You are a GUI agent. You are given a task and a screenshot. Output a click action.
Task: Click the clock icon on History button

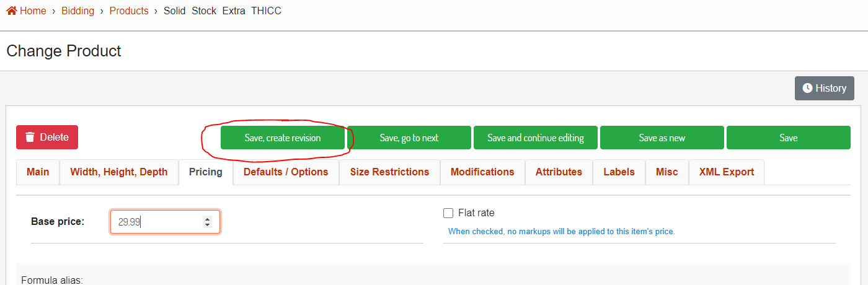coord(807,88)
